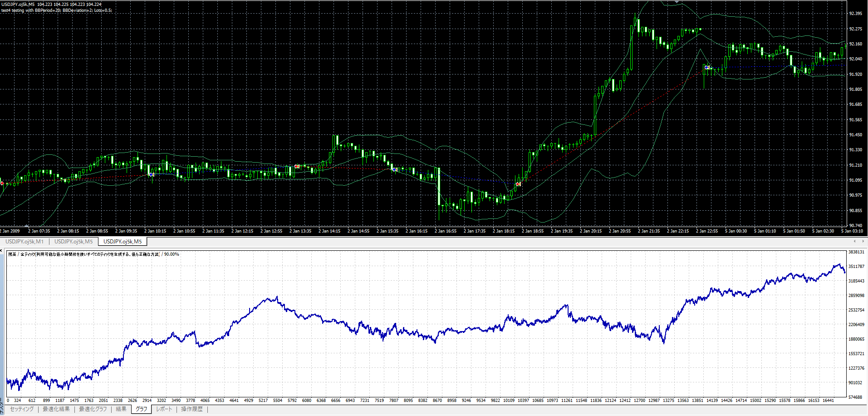The width and height of the screenshot is (868, 416).
Task: Click the 574688 balance axis value
Action: [856, 397]
